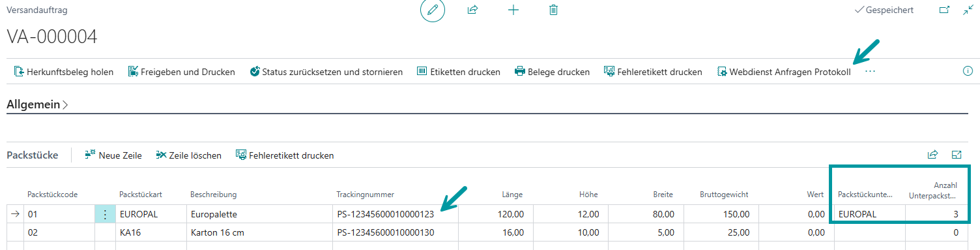Screen dimensions: 980x250
Task: Open page in new window icon
Action: point(944,10)
